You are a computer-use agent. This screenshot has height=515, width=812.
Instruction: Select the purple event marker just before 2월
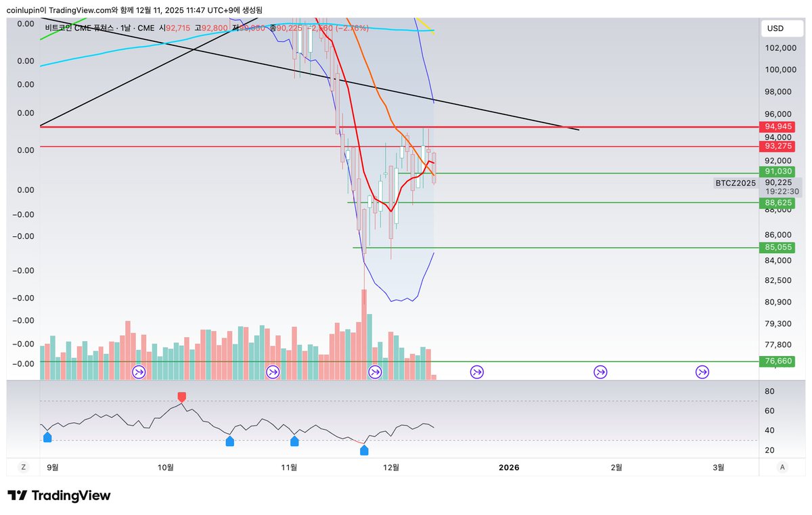601,372
